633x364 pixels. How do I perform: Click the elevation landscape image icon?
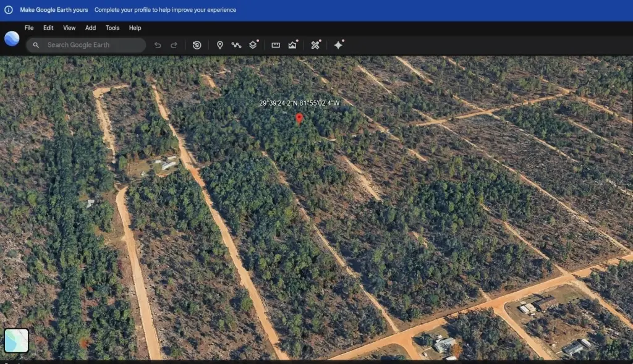tap(293, 45)
